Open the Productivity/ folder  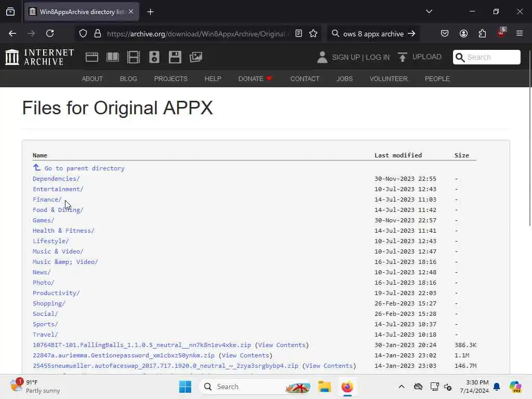[x=56, y=293]
